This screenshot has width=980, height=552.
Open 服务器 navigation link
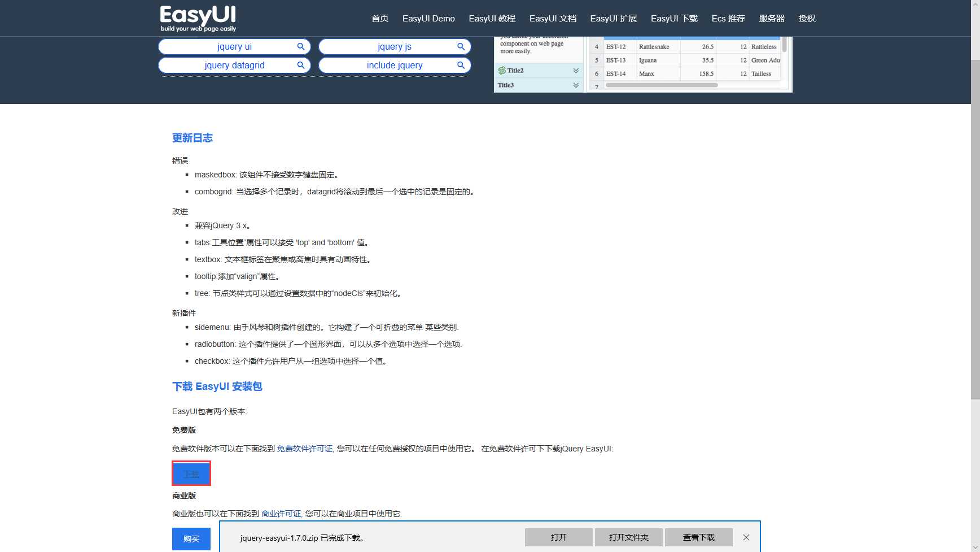(x=772, y=18)
